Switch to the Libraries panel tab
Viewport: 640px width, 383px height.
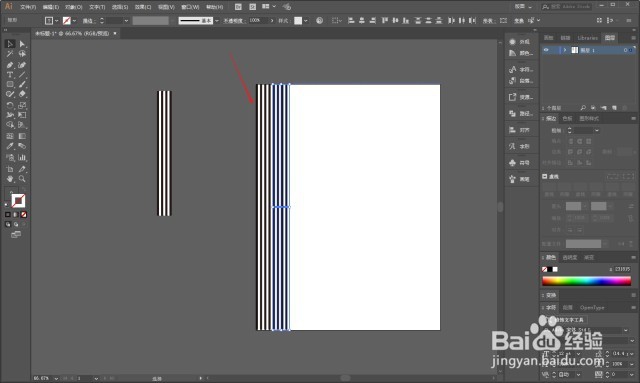[x=587, y=38]
